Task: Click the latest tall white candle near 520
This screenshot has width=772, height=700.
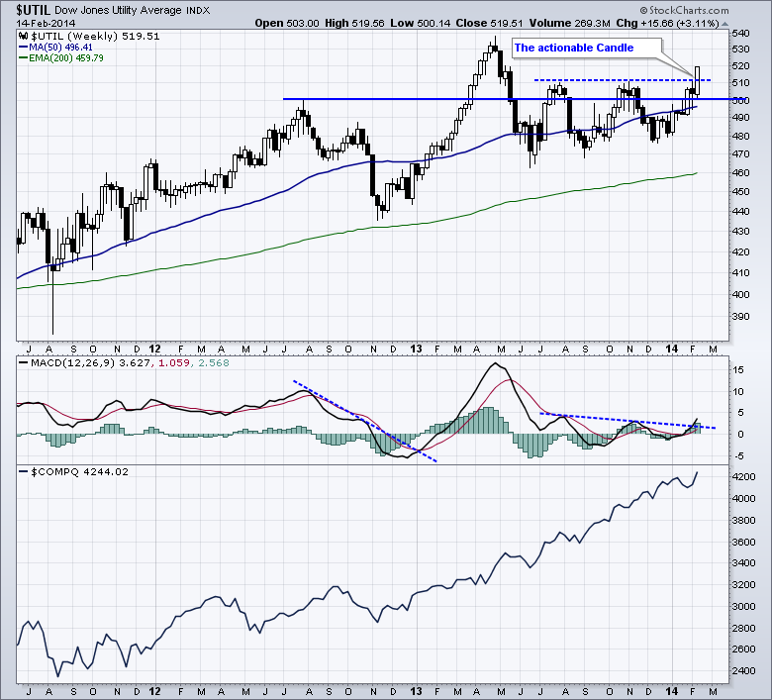Action: pos(697,80)
